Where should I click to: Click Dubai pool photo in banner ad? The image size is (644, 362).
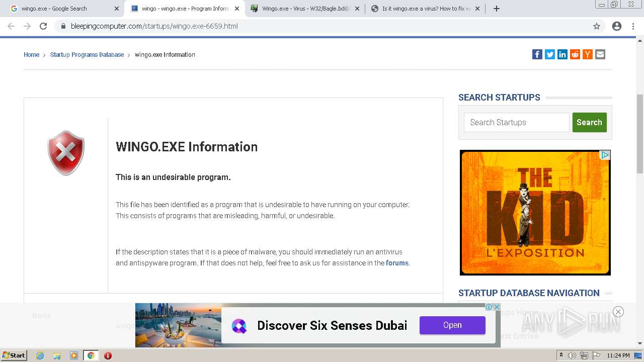(x=178, y=325)
